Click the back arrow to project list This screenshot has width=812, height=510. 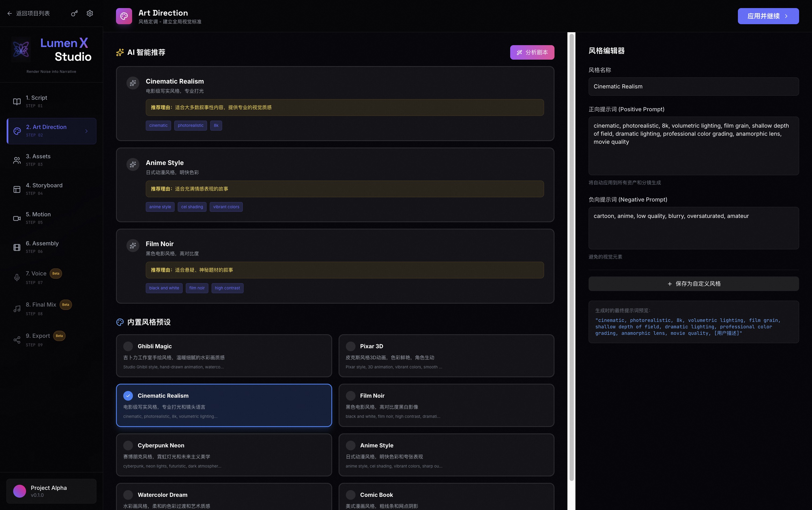[10, 13]
